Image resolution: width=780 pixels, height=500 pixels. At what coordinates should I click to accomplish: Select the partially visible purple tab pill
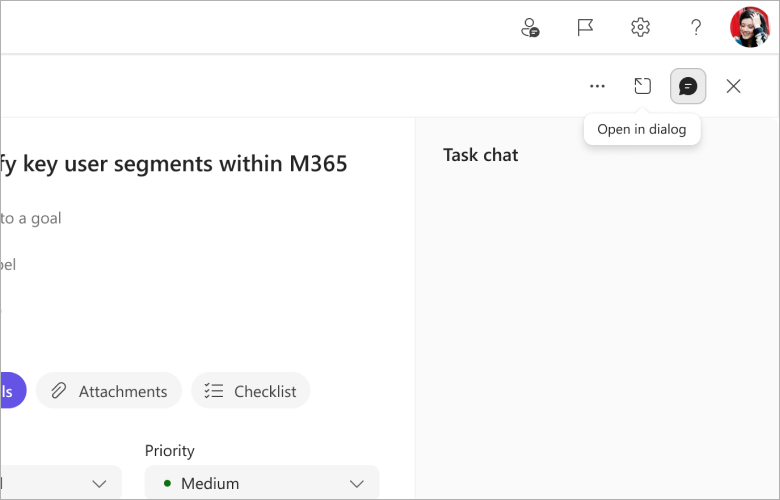13,391
